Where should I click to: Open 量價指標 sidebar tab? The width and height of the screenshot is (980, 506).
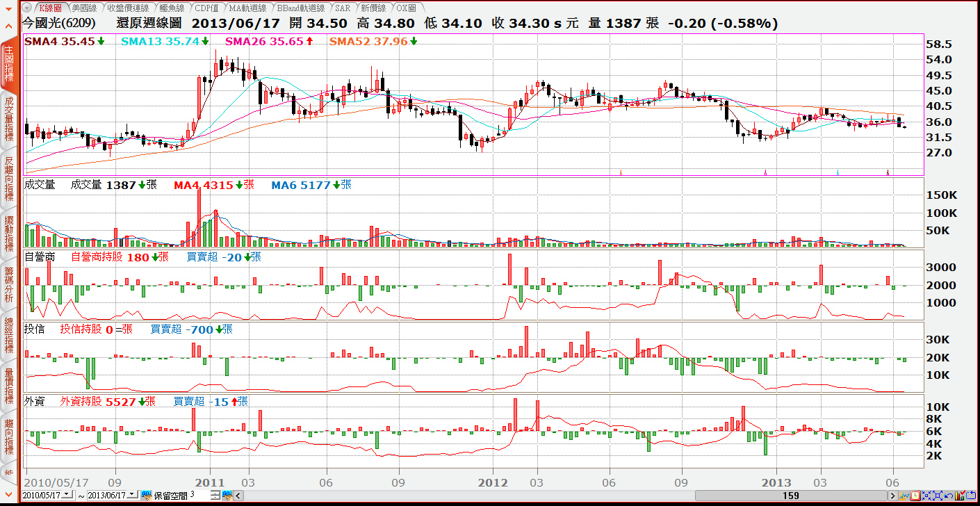pyautogui.click(x=9, y=385)
